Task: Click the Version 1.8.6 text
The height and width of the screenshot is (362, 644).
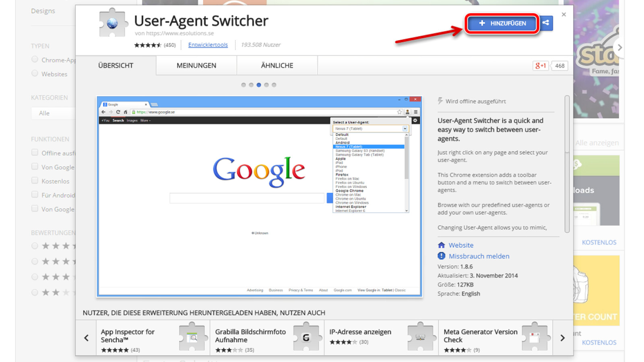Action: [x=455, y=266]
